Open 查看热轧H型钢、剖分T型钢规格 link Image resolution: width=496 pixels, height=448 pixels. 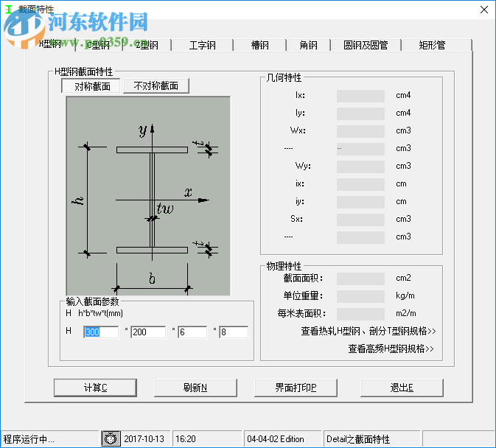[x=368, y=331]
